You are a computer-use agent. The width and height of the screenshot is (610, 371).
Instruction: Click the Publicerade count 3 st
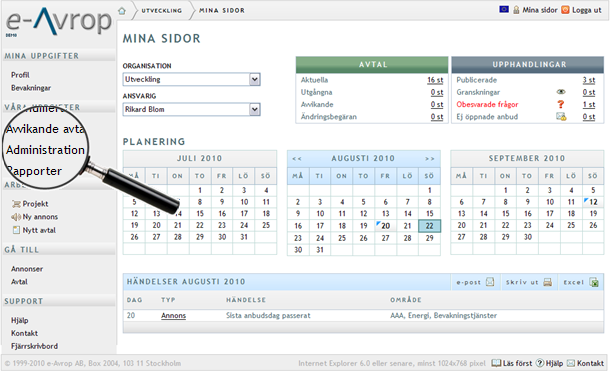tap(589, 80)
